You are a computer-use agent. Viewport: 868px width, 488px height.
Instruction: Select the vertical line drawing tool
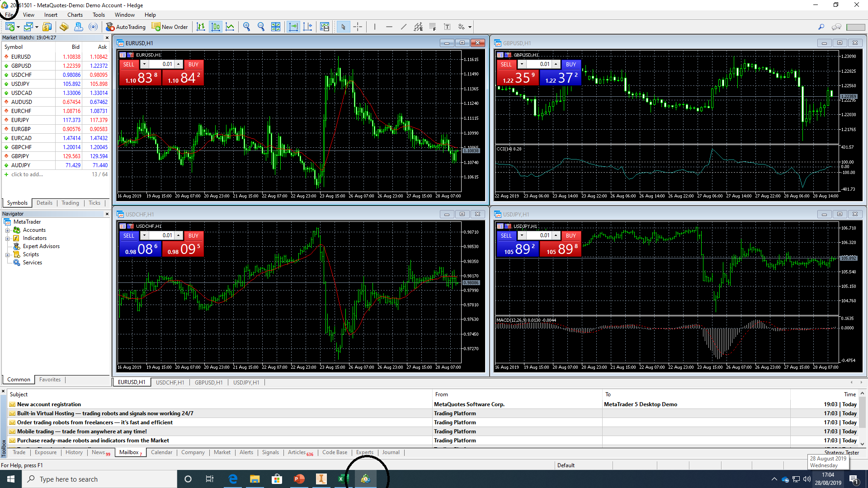[x=375, y=27]
